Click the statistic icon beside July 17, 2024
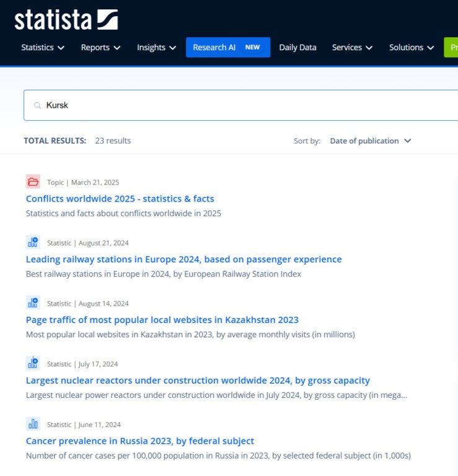 [x=33, y=363]
